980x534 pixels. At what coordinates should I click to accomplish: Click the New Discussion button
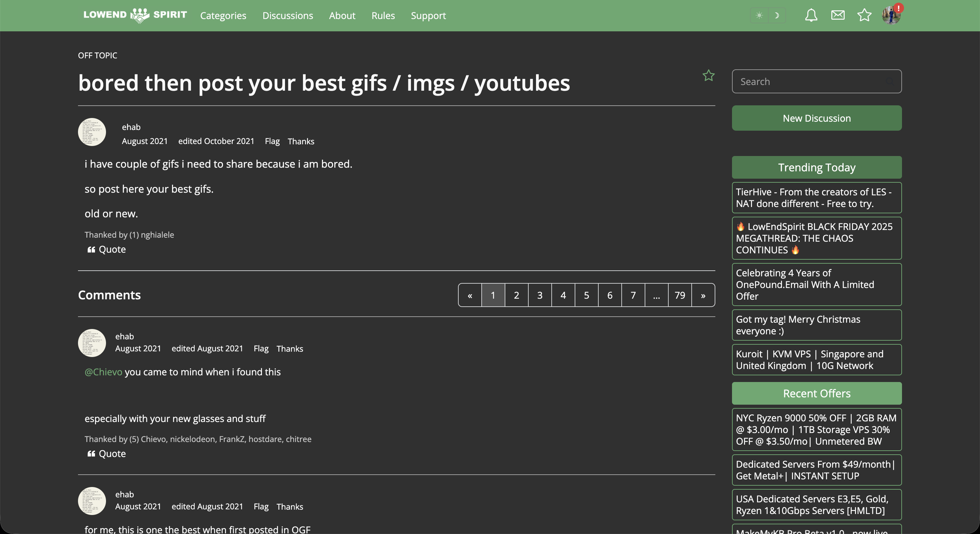816,118
